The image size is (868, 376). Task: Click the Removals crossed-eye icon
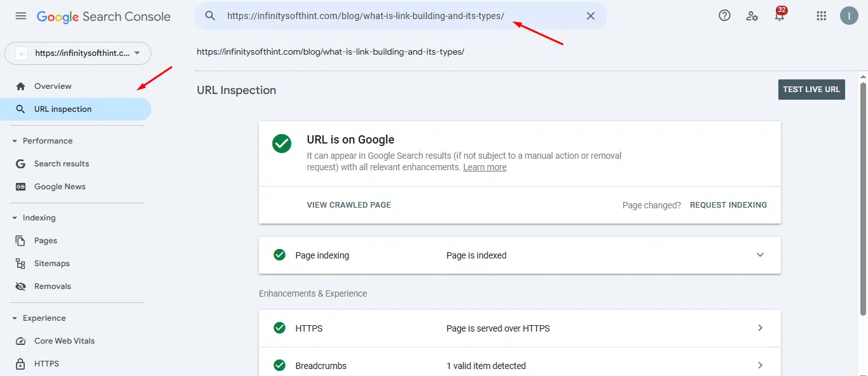point(21,286)
